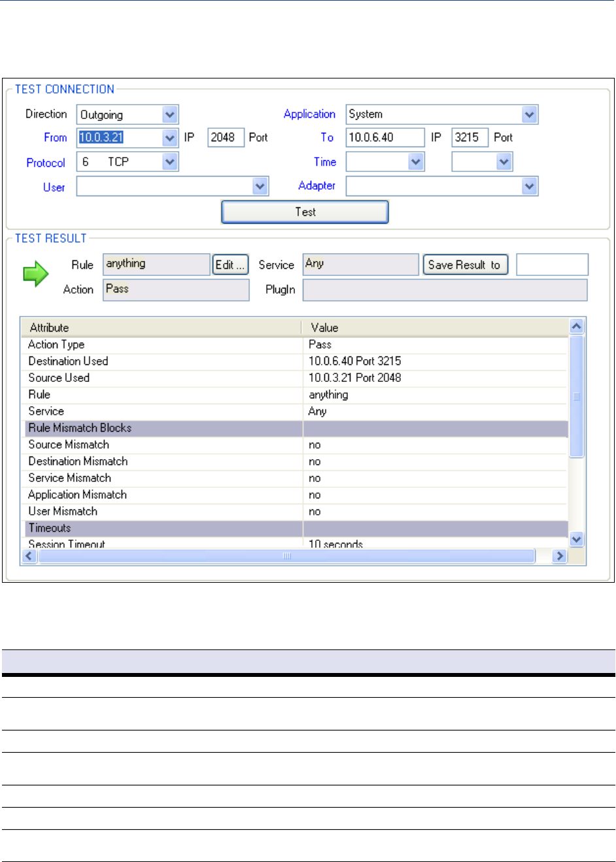Click the horizontal scroll right arrow
Viewport: 616px width, 862px height.
click(x=559, y=556)
